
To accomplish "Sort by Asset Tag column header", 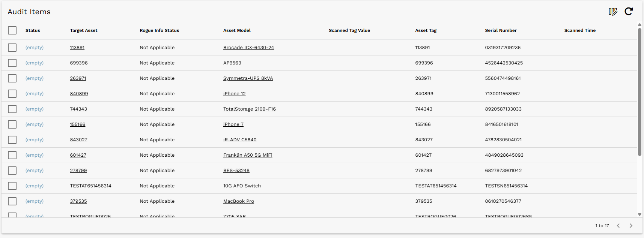I will (426, 30).
